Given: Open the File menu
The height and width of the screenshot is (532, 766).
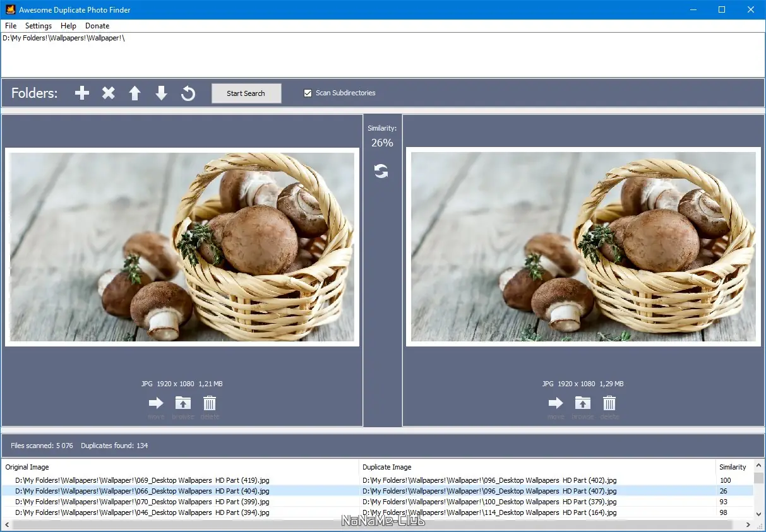Looking at the screenshot, I should [11, 26].
